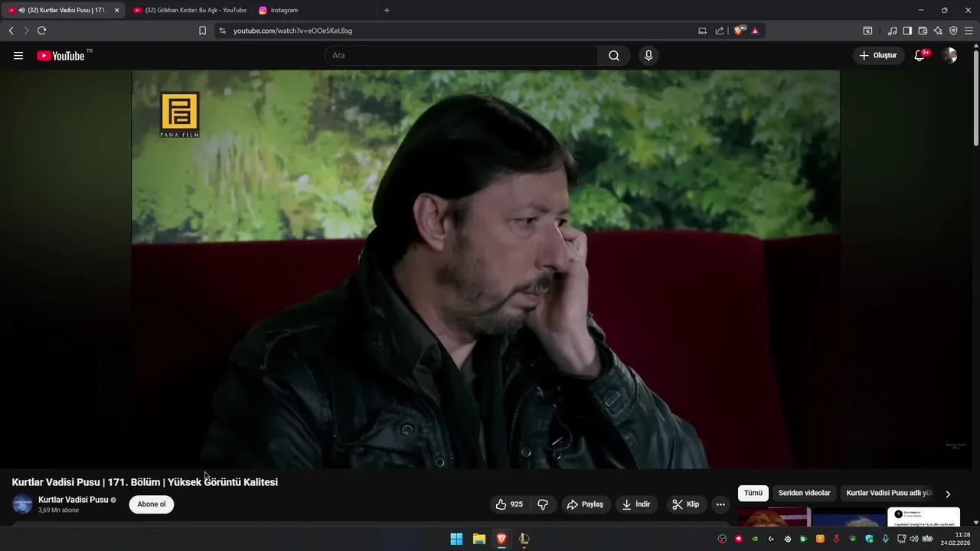Image resolution: width=980 pixels, height=551 pixels.
Task: Open tab search icon in toolbar
Action: coord(867,31)
